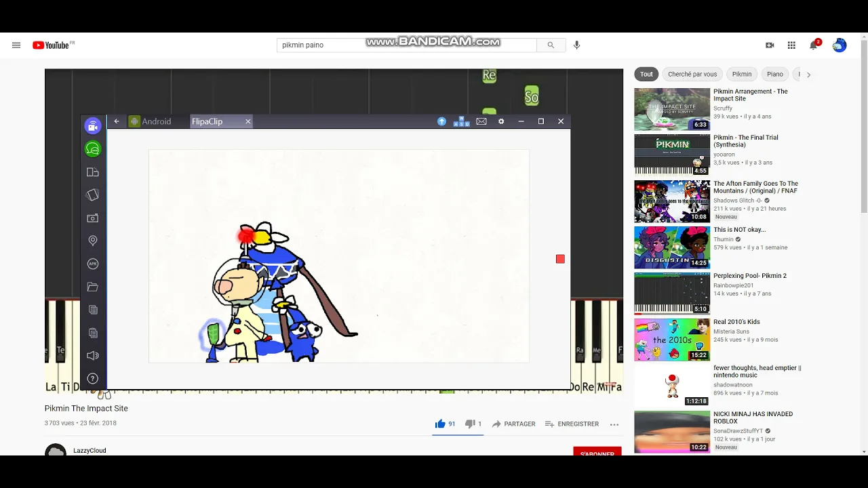The image size is (868, 488).
Task: Open the green chat icon in emulator sidebar
Action: [x=93, y=149]
